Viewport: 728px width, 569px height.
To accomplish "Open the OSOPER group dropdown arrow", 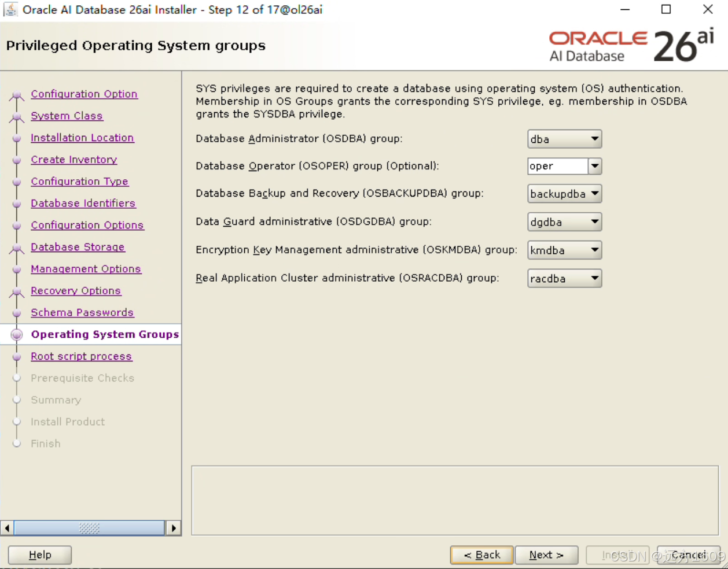I will (595, 166).
